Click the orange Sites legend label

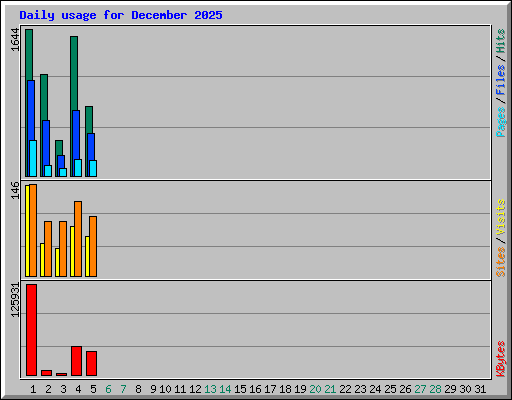tap(500, 262)
